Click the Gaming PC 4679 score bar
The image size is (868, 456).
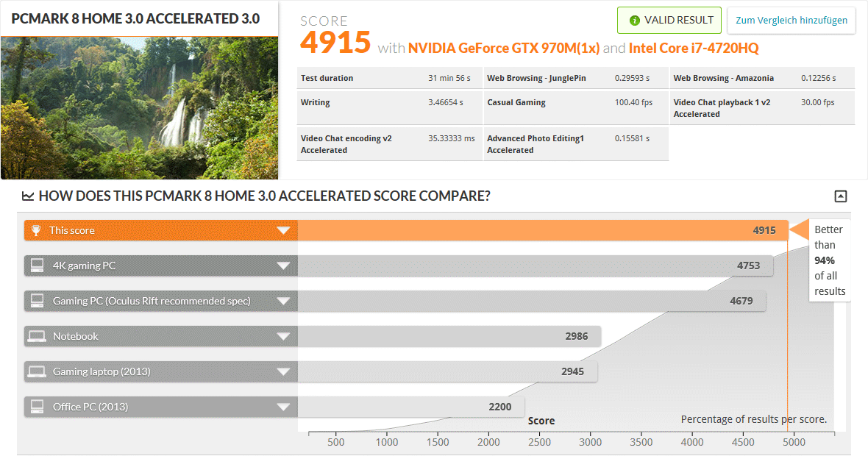532,301
